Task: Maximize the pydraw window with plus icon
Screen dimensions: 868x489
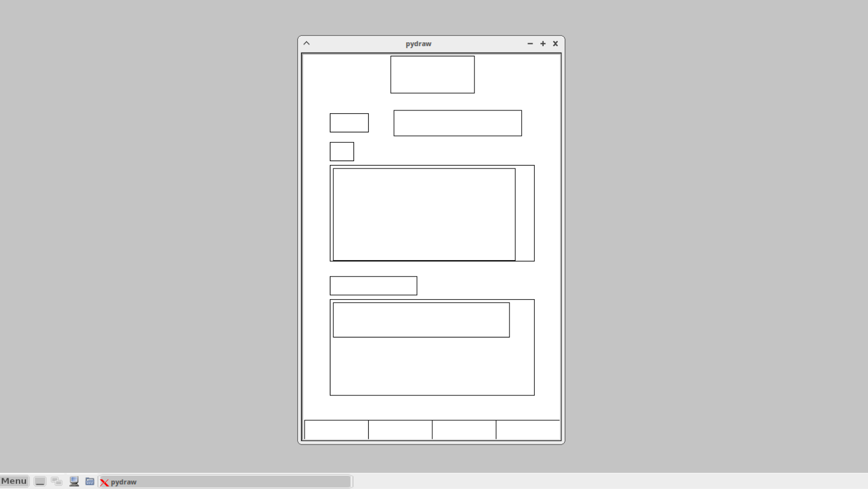Action: [543, 43]
